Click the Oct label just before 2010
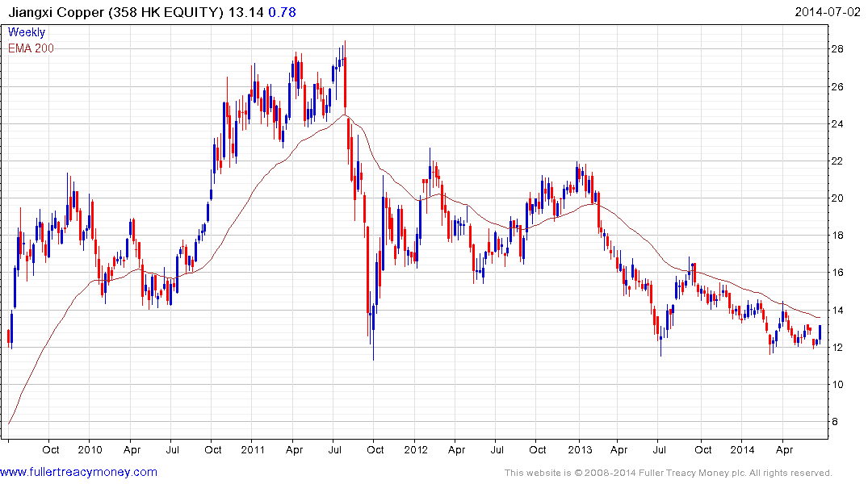Screen dimensions: 868x484 click(x=50, y=449)
